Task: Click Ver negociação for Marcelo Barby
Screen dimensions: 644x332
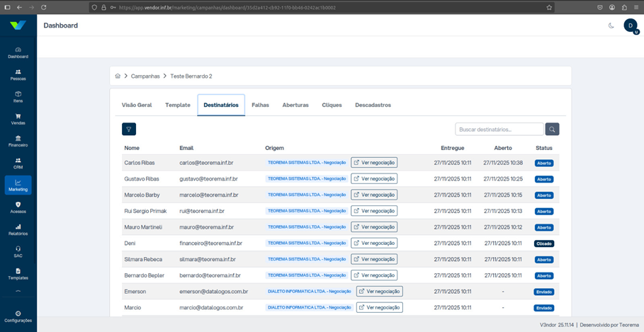Action: coord(374,195)
